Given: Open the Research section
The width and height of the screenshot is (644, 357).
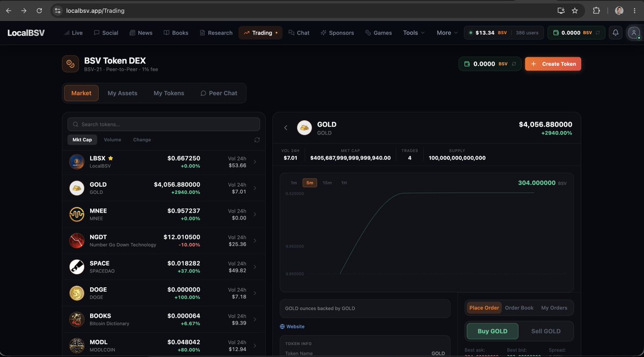Looking at the screenshot, I should coord(216,33).
